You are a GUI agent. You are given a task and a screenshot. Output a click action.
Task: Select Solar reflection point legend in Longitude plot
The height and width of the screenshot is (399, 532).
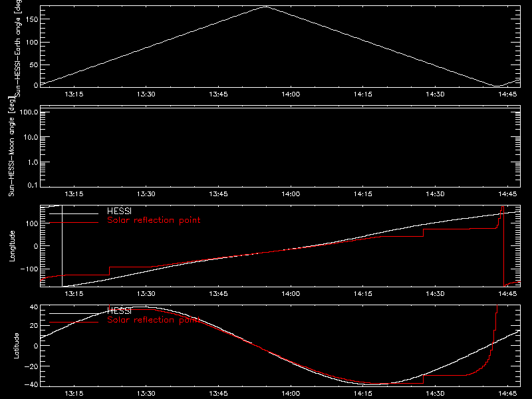(154, 220)
